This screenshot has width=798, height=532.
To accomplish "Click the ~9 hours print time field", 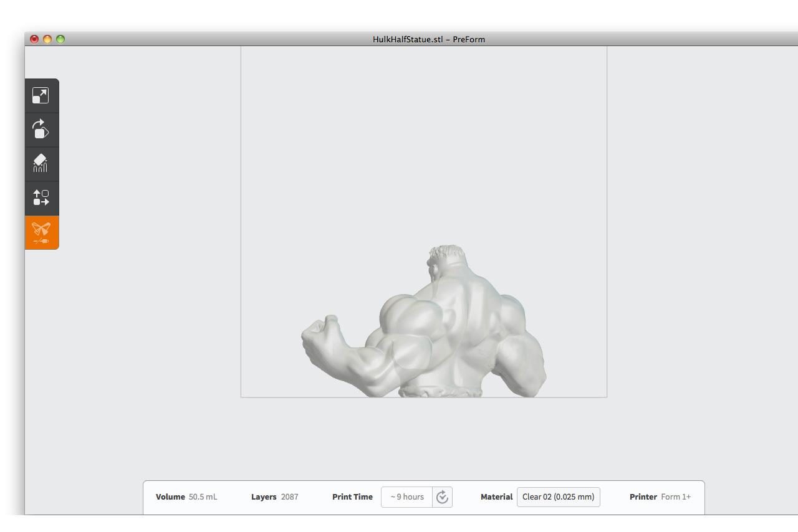I will (x=407, y=497).
